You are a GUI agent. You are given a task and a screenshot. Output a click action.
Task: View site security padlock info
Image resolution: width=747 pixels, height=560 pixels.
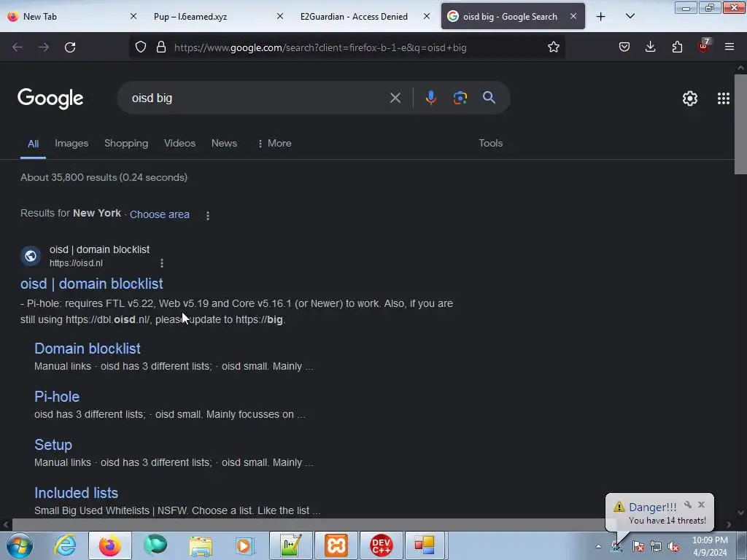(x=161, y=47)
